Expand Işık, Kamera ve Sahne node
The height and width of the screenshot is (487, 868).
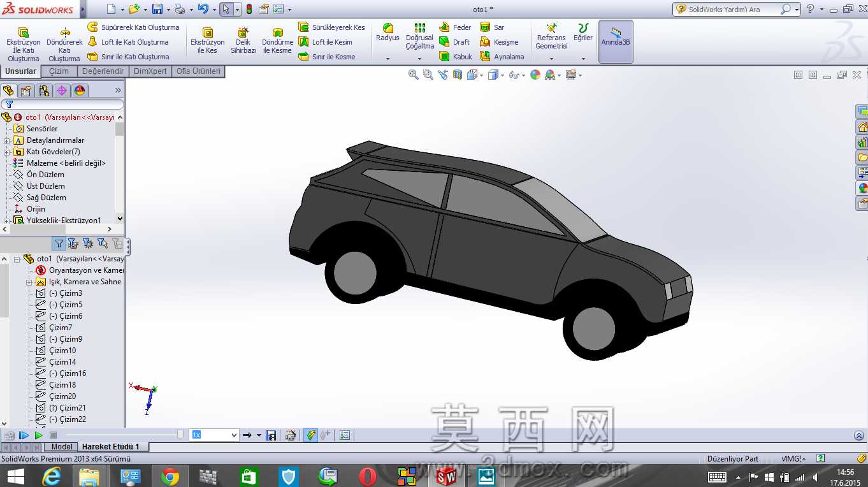point(29,282)
